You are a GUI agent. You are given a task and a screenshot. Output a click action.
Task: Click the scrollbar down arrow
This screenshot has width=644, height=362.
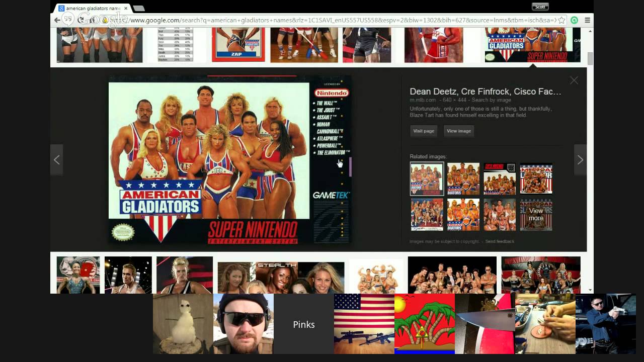point(590,290)
